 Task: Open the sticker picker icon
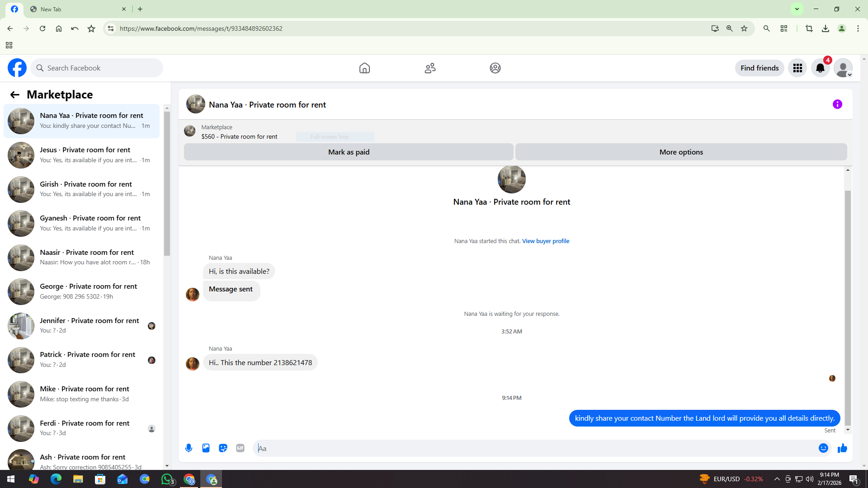(223, 448)
